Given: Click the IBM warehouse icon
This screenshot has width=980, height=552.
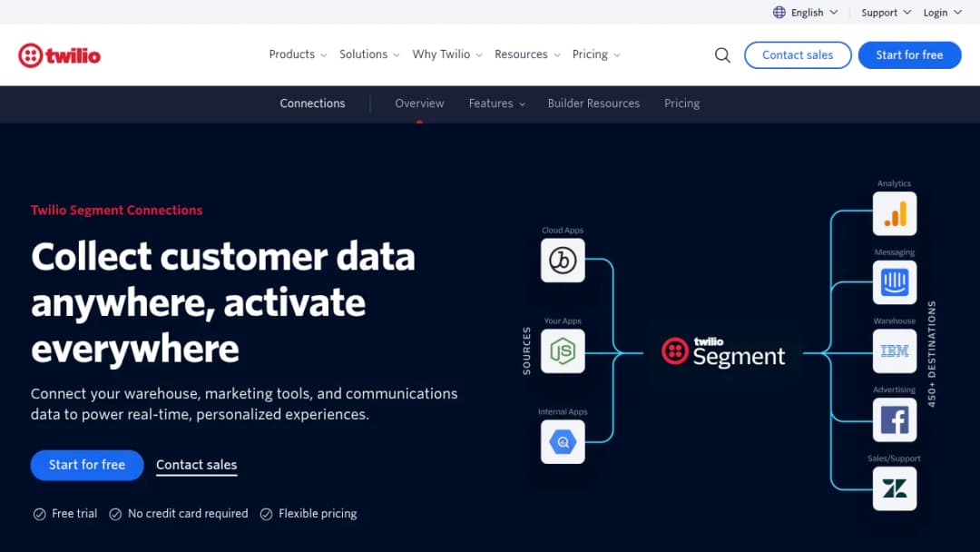Looking at the screenshot, I should (x=895, y=351).
